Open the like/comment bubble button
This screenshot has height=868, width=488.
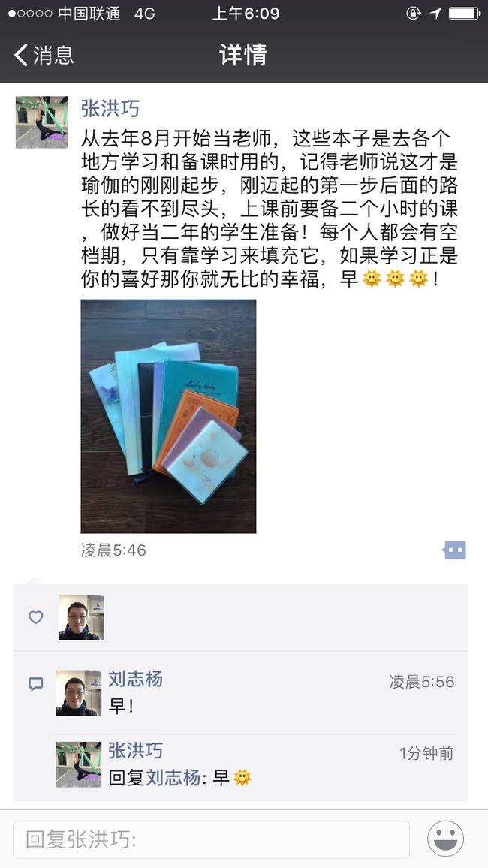[x=455, y=550]
